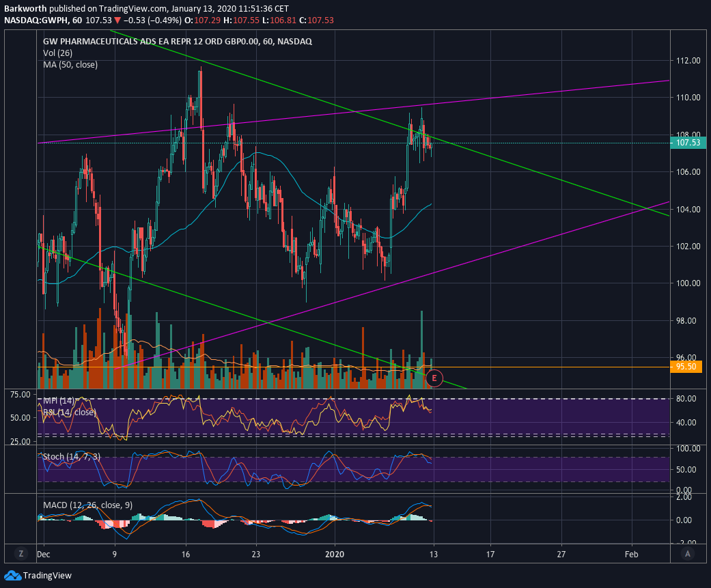Click the orange 95.50 price label
Viewport: 711px width, 588px height.
(x=686, y=367)
